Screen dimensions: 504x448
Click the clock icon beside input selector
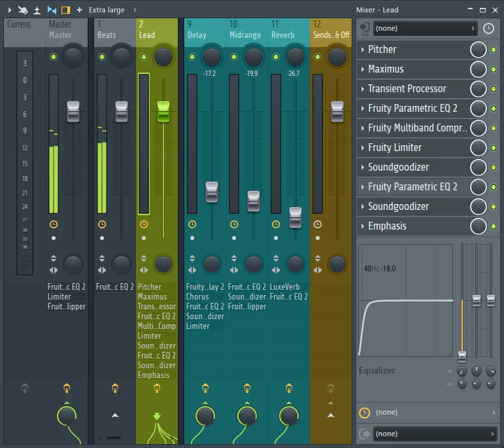488,28
